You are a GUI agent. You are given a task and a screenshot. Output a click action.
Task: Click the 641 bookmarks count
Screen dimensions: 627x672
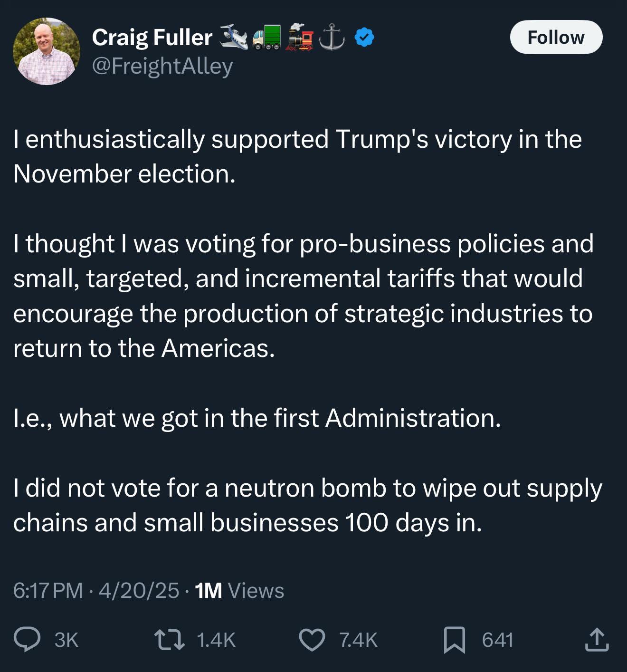[x=497, y=640]
